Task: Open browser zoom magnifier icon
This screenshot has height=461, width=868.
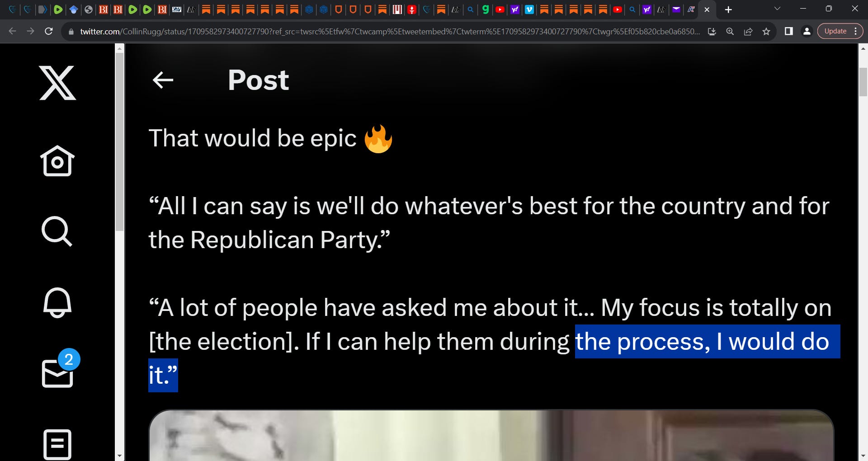Action: 730,31
